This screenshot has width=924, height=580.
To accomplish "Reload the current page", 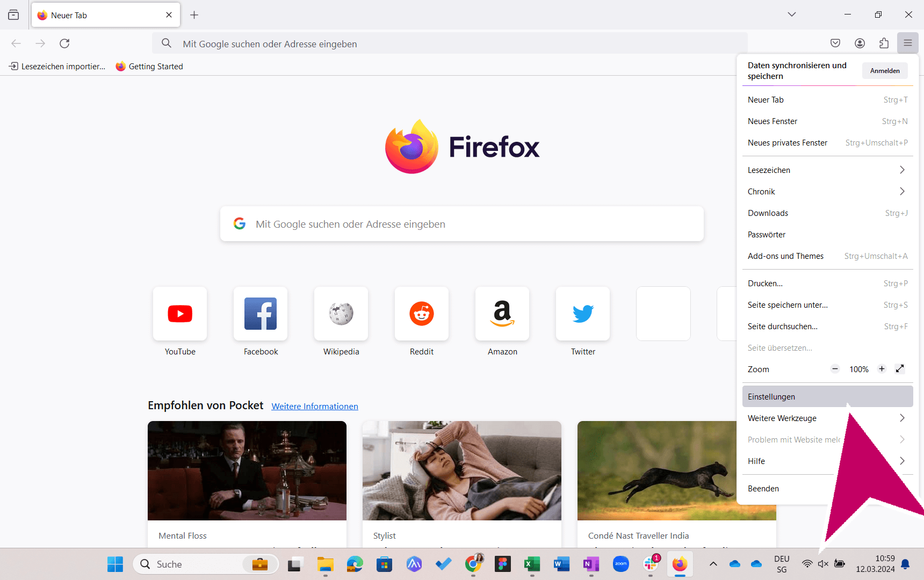I will tap(64, 43).
